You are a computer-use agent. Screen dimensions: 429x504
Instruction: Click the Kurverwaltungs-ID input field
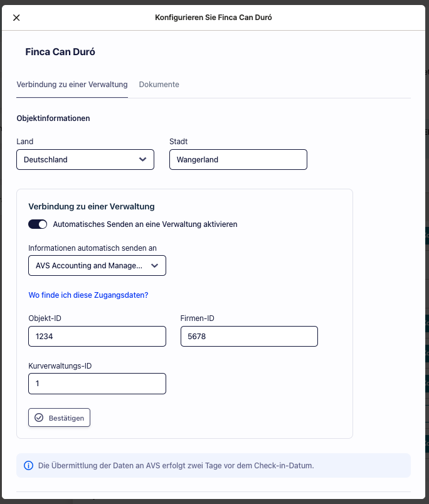coord(97,384)
